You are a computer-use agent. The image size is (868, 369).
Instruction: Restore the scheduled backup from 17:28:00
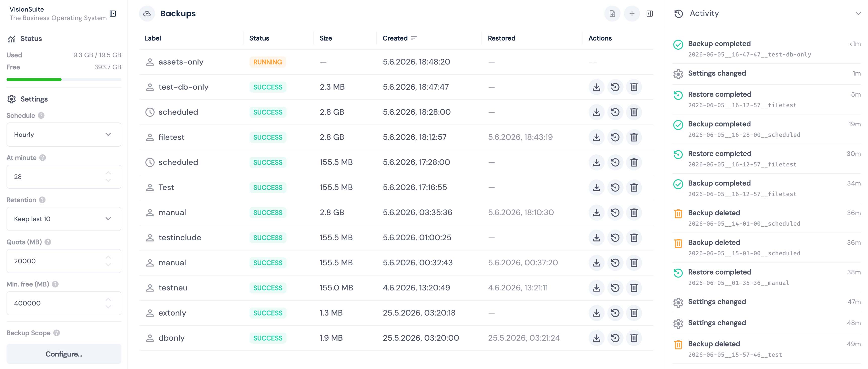click(x=615, y=162)
